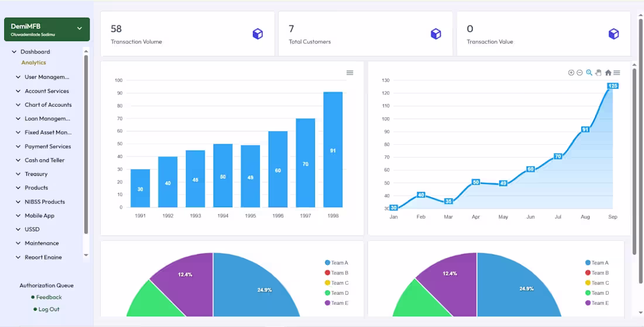The height and width of the screenshot is (327, 644).
Task: Toggle Team B in left pie legend
Action: 337,272
